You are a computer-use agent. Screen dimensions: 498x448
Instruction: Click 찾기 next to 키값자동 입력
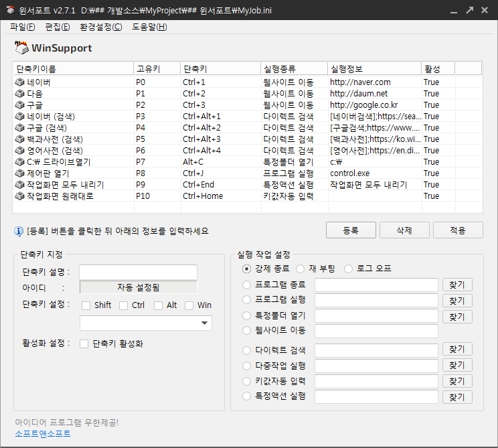point(457,381)
